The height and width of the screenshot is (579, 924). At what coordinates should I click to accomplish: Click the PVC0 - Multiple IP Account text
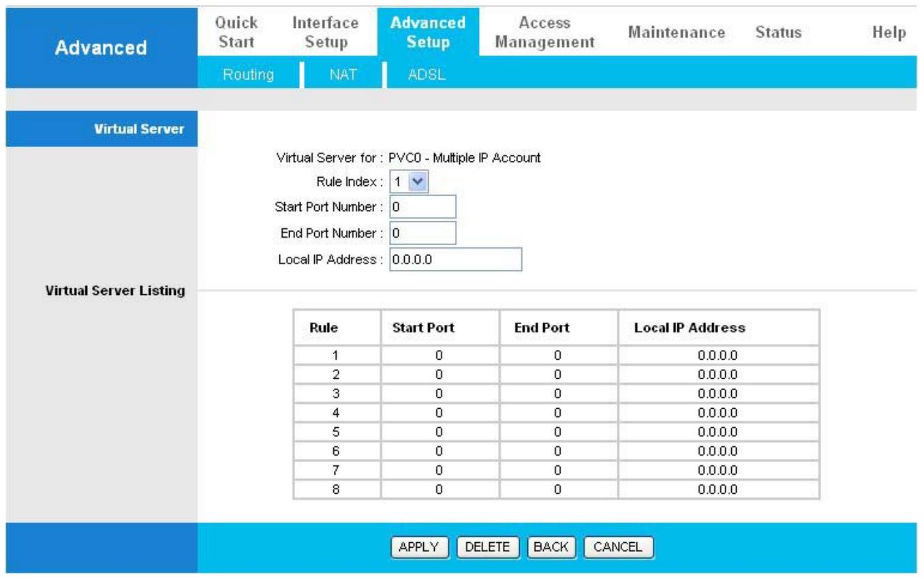tap(465, 158)
